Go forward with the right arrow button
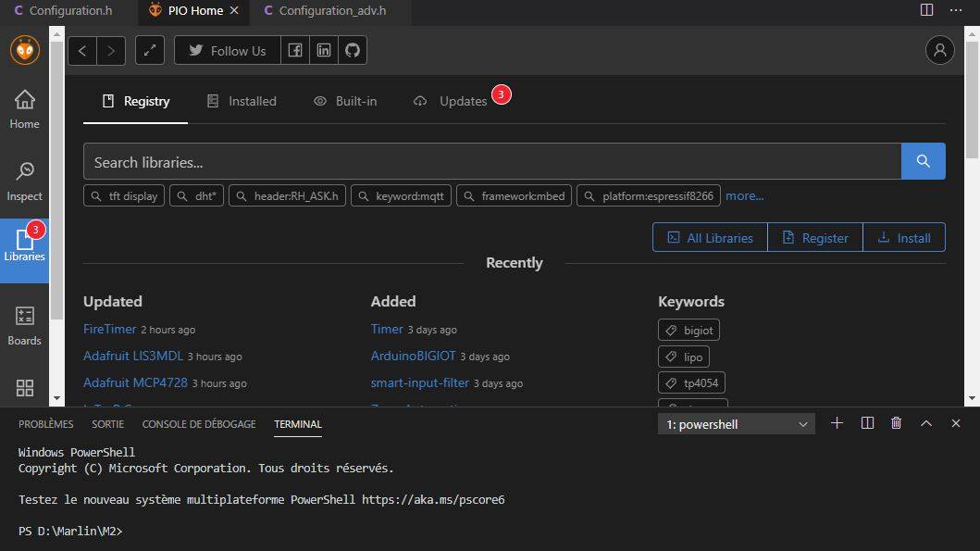Viewport: 980px width, 551px height. [111, 51]
